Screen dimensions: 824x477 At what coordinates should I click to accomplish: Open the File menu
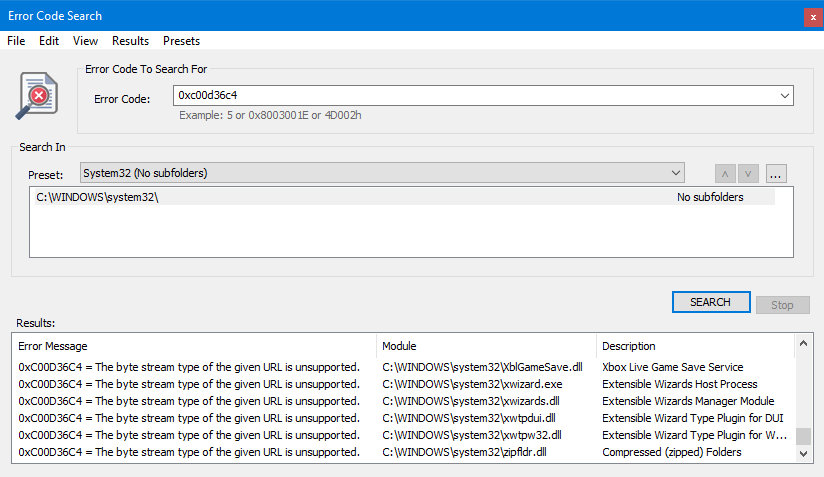point(16,41)
